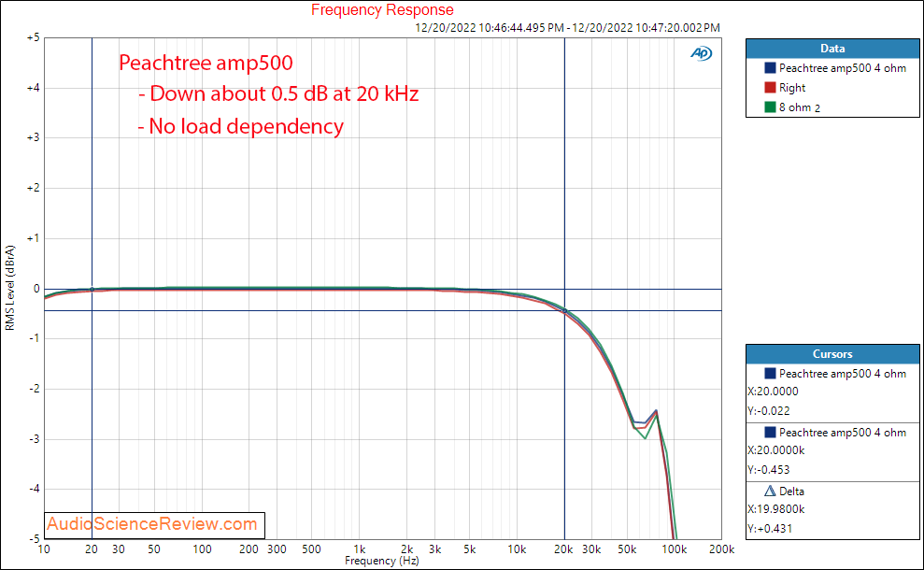This screenshot has height=570, width=924.
Task: Click the cursor value Y:-0.022
Action: tap(768, 411)
